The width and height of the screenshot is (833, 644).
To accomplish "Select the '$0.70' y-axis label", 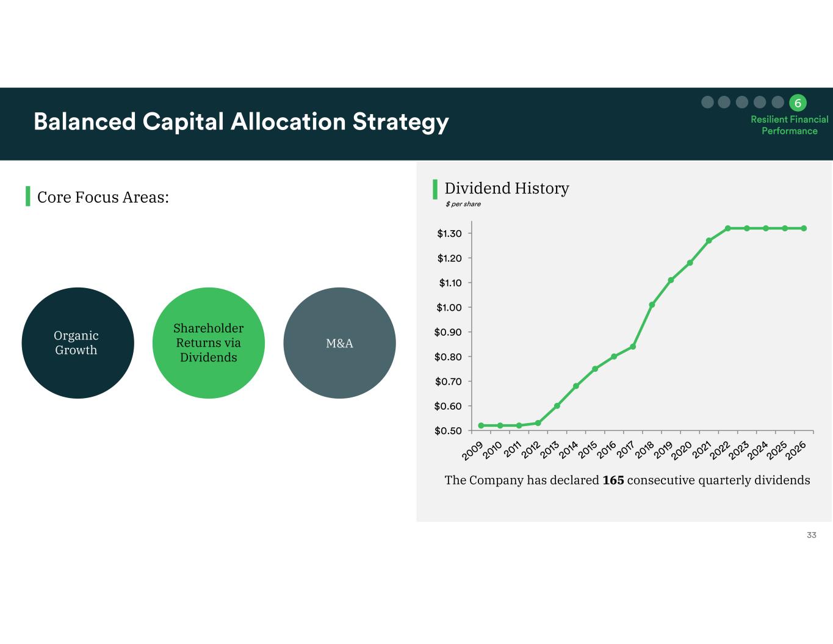I will pyautogui.click(x=449, y=382).
